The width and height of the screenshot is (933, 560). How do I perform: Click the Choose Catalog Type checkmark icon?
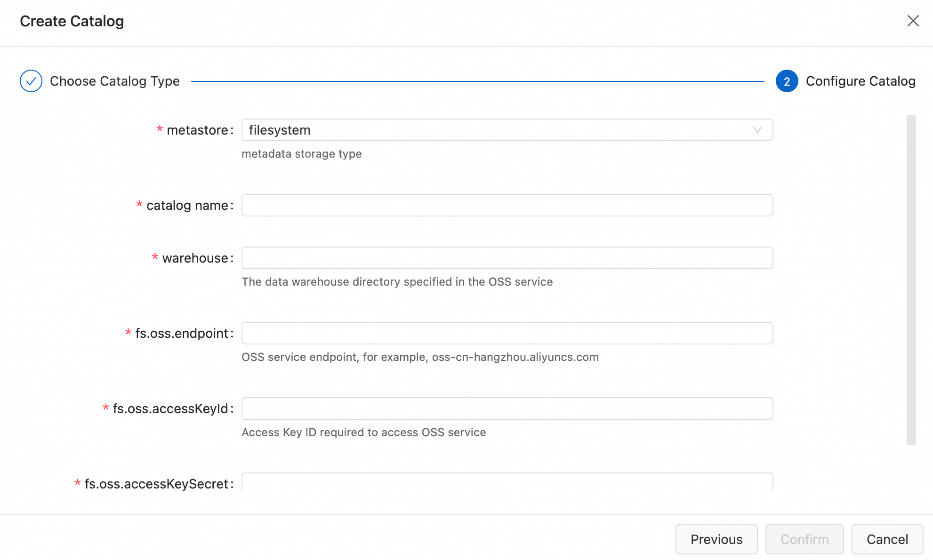pyautogui.click(x=31, y=81)
